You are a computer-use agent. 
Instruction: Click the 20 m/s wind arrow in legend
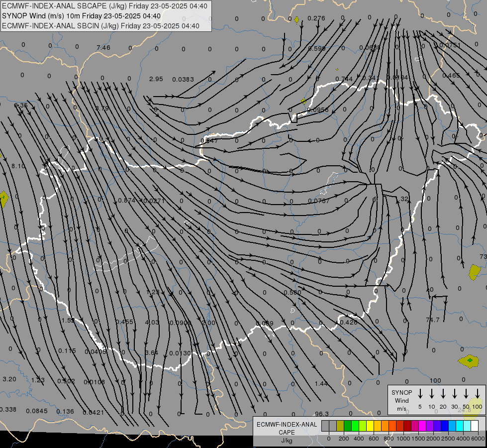443,394
